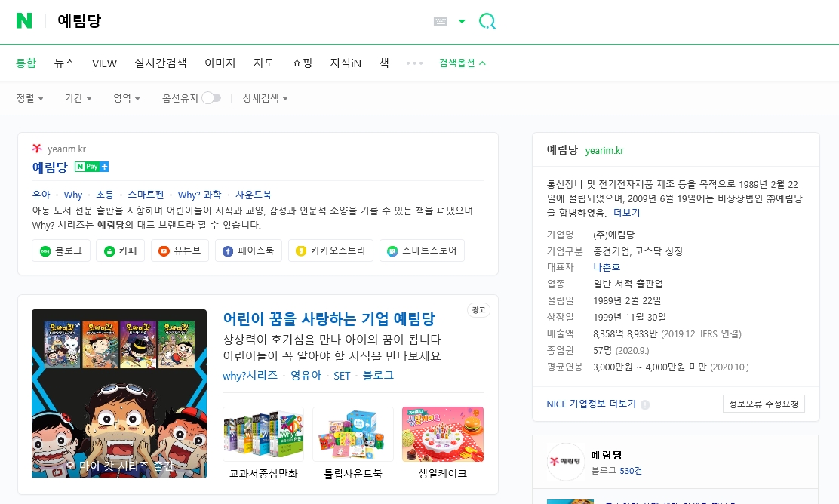Switch to the 지도 tab
Image resolution: width=839 pixels, height=504 pixels.
263,63
